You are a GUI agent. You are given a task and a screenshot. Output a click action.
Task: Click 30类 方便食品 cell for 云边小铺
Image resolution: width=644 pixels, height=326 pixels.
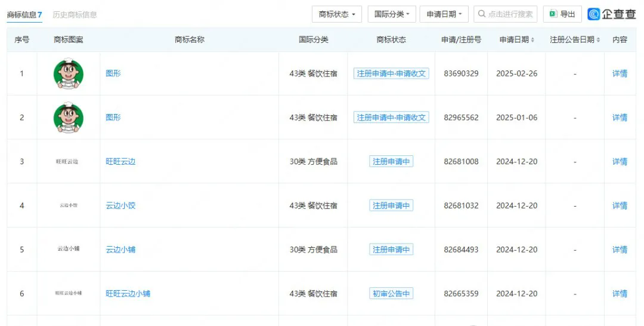[x=314, y=250]
